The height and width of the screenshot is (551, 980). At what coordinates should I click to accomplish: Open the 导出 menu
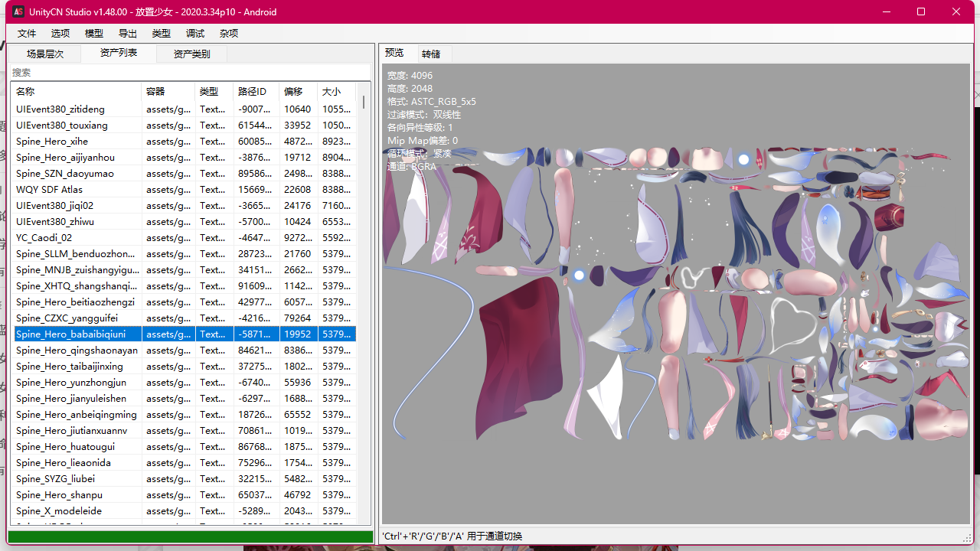coord(128,34)
